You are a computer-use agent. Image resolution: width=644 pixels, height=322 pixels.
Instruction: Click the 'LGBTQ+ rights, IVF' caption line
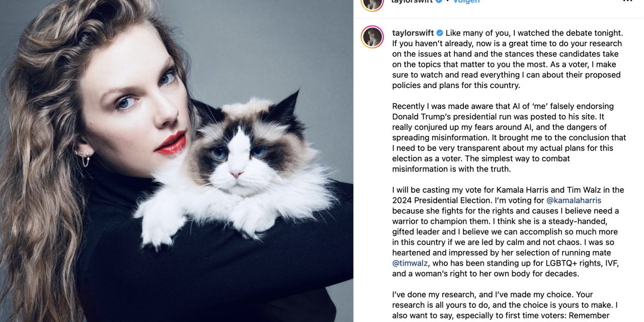pyautogui.click(x=506, y=263)
